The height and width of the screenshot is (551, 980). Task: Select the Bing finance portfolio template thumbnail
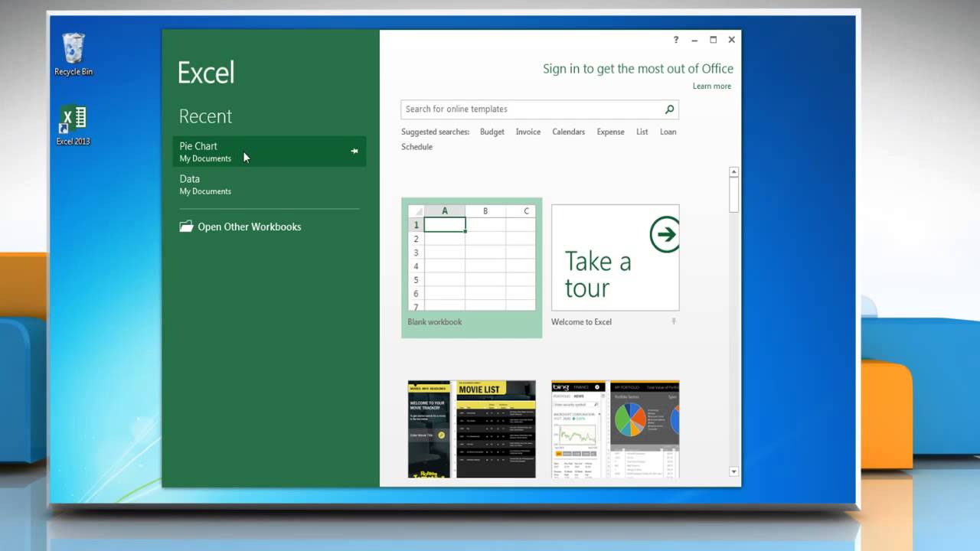tap(616, 429)
